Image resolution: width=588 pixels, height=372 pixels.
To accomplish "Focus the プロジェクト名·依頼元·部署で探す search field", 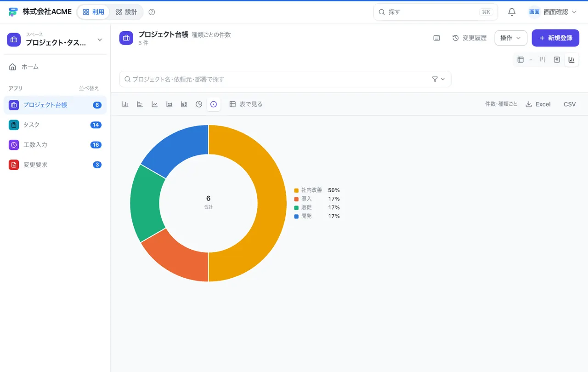I will [x=285, y=79].
